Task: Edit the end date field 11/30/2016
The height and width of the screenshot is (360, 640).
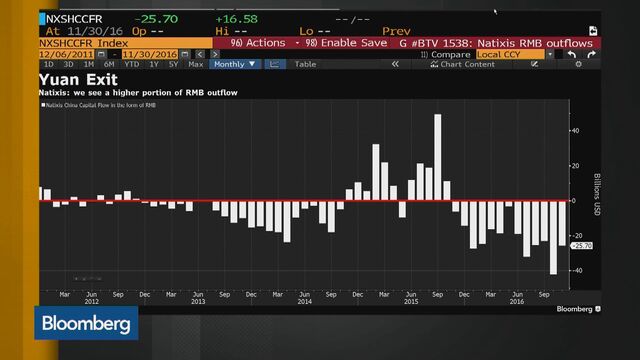Action: (x=150, y=54)
